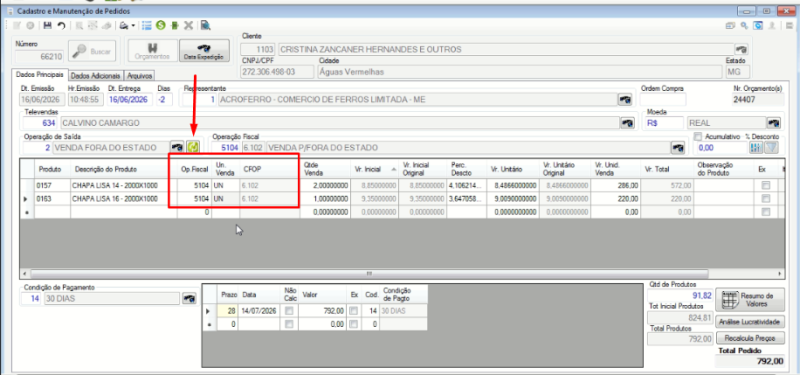Open the Moeda lookup binoculars button
Screen dimensions: 800x375
774,123
